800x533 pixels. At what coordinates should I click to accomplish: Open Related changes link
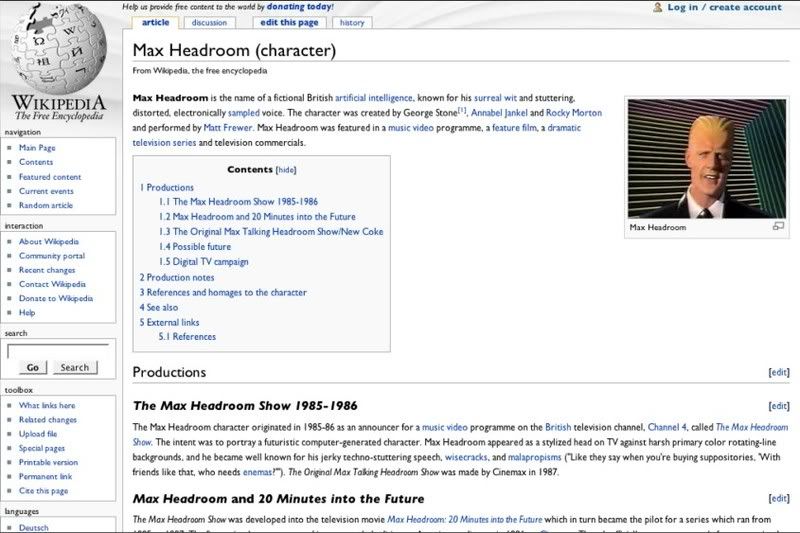tap(48, 420)
